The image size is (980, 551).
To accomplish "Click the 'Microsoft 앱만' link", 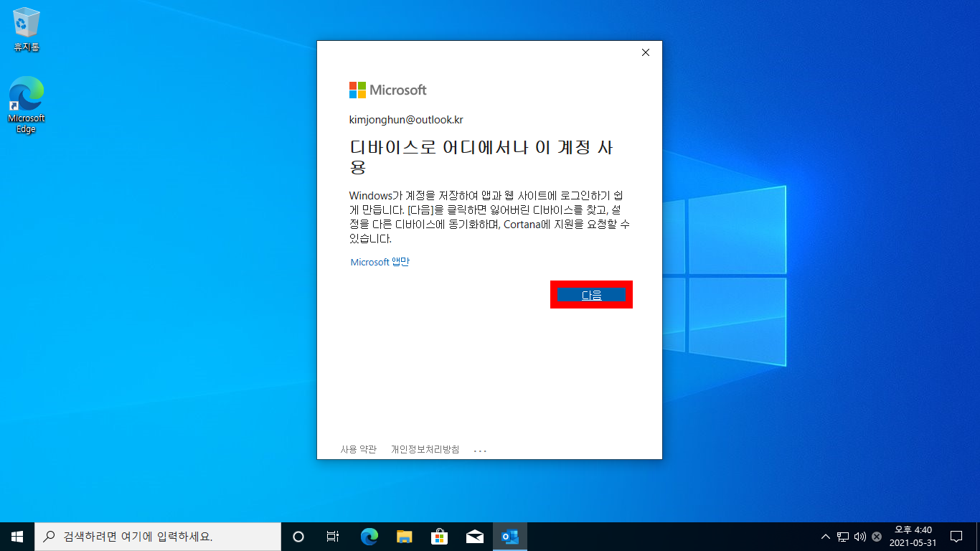I will (x=380, y=263).
